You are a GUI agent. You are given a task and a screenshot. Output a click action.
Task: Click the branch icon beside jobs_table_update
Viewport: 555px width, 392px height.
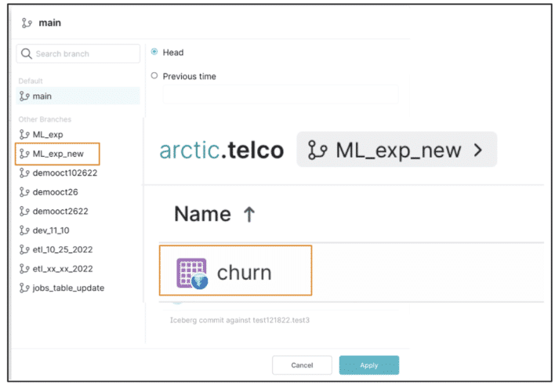click(24, 289)
